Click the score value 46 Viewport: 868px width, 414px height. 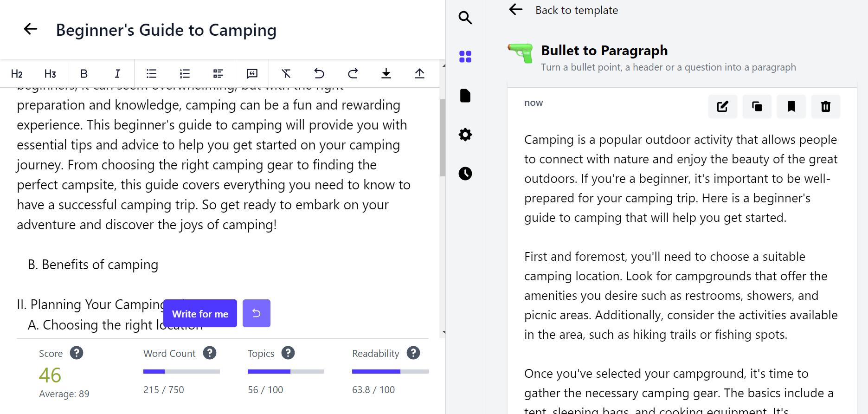click(x=50, y=375)
